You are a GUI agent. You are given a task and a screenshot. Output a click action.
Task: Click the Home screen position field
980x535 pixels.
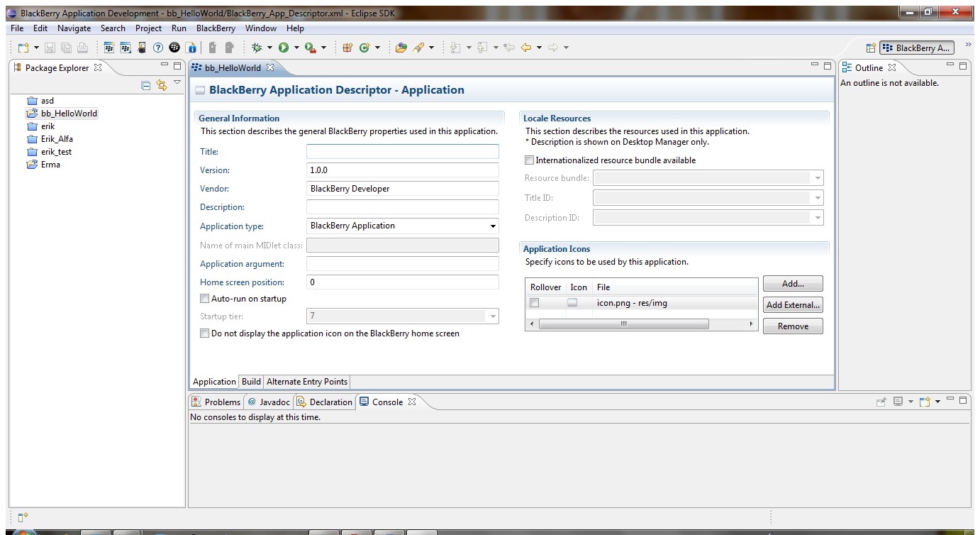tap(403, 282)
